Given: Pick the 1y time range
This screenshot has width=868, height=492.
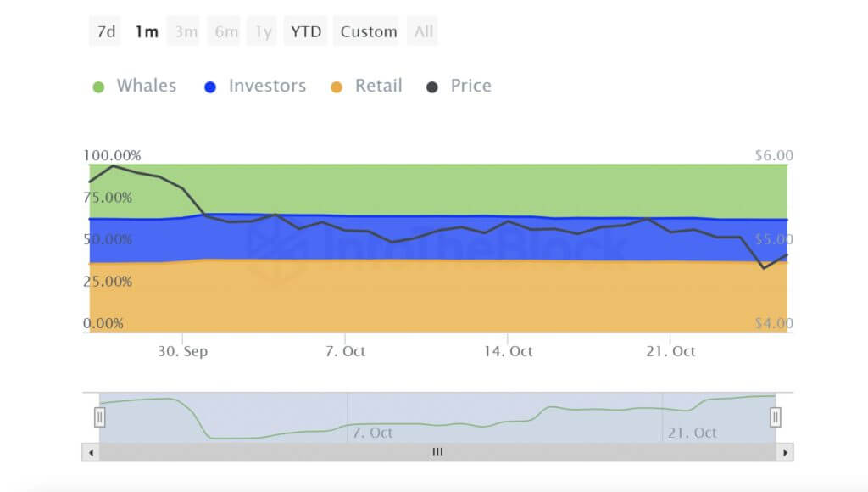Looking at the screenshot, I should pyautogui.click(x=264, y=31).
